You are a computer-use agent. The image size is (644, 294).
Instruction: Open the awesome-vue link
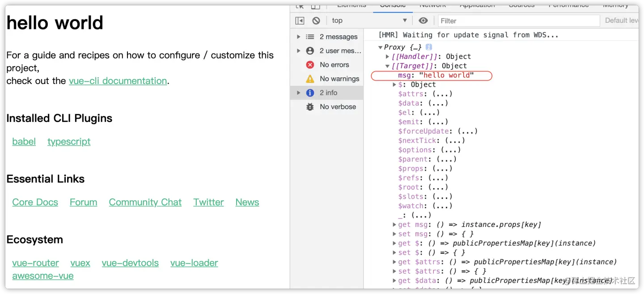click(43, 276)
